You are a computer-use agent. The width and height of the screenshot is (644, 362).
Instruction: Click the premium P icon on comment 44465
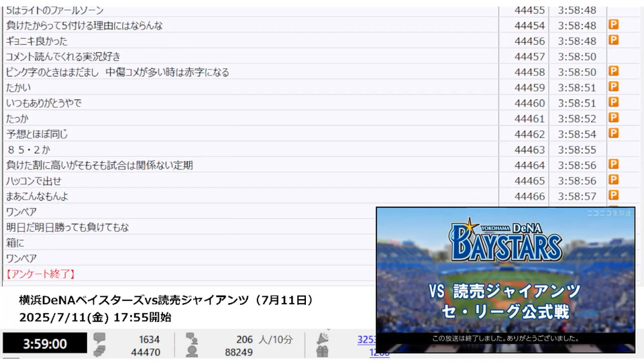614,180
